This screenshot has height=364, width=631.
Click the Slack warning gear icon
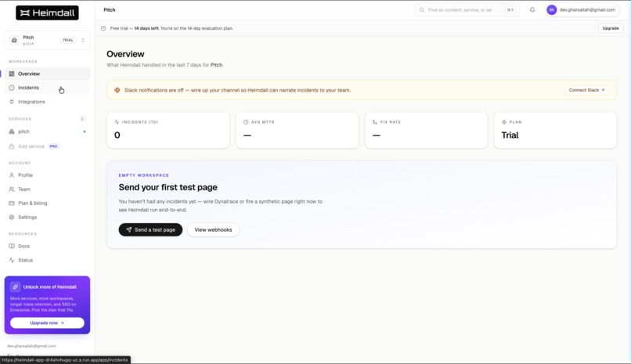117,90
